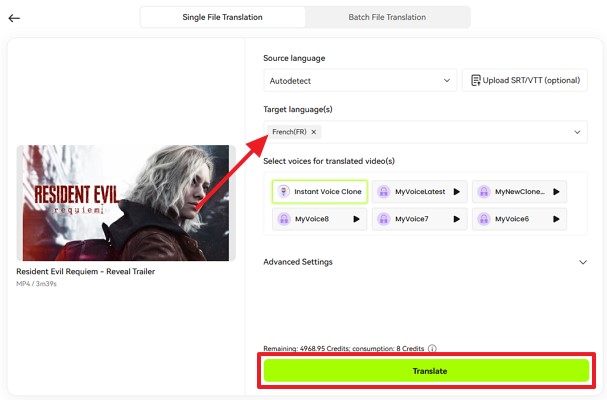Click the Target language(s) label
The image size is (607, 400).
click(x=298, y=110)
